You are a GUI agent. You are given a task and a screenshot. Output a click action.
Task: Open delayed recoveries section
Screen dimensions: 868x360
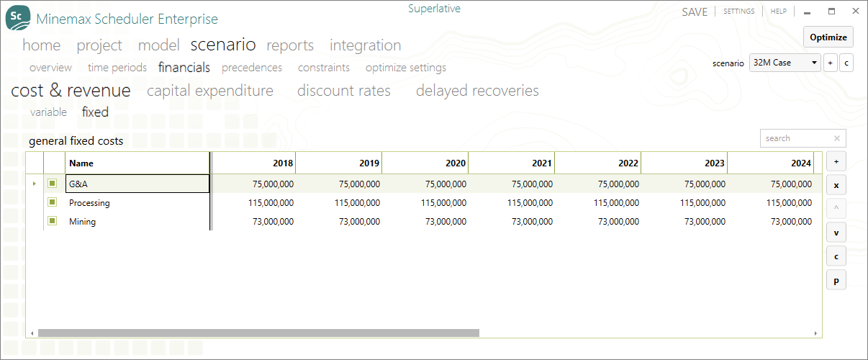[x=477, y=91]
